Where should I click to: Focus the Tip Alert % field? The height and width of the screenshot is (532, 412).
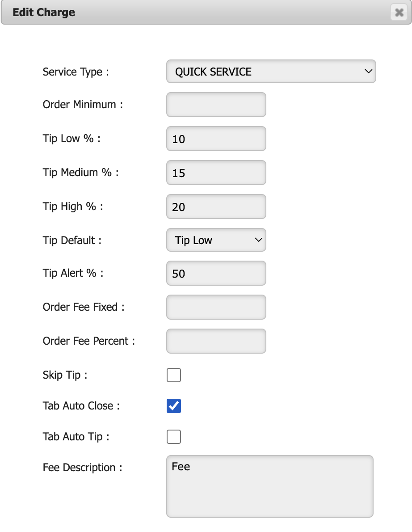point(216,274)
